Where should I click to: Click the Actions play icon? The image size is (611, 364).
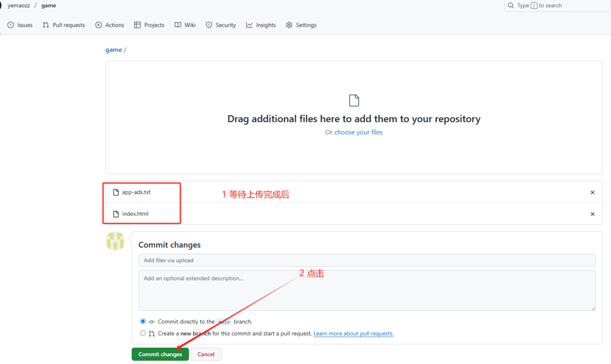coord(98,25)
